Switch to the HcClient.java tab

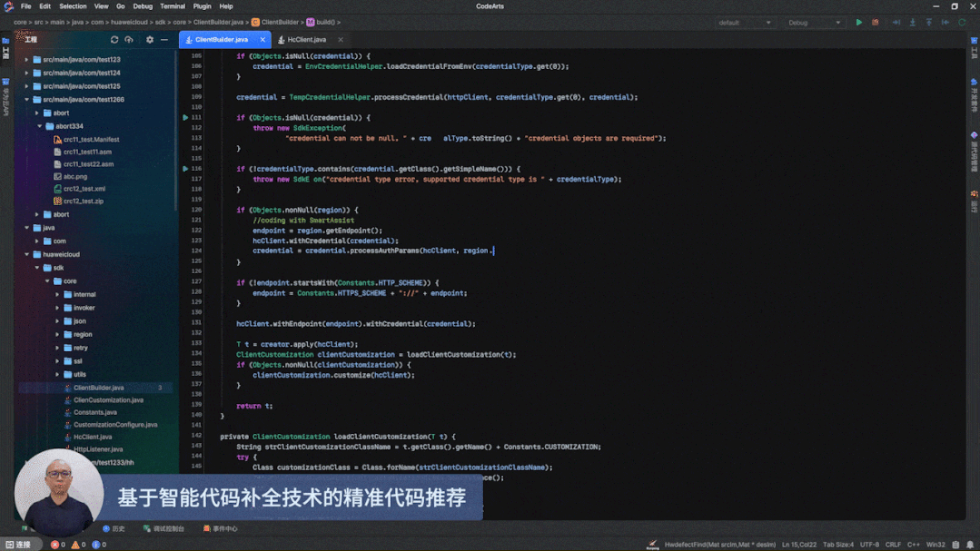306,40
